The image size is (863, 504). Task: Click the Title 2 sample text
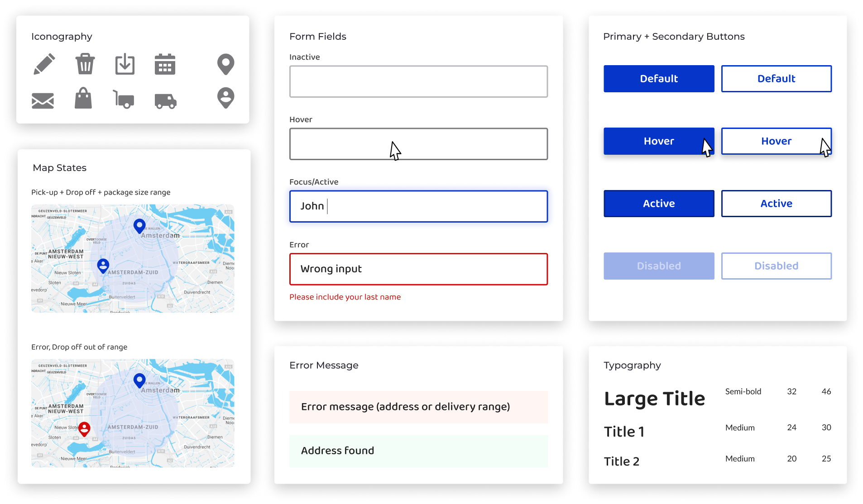click(x=622, y=461)
